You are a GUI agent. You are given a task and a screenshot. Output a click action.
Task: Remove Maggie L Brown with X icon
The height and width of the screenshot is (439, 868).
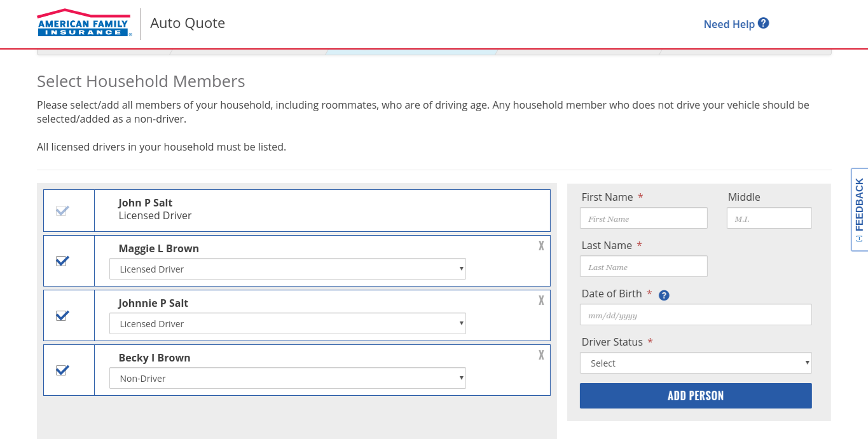pyautogui.click(x=541, y=246)
